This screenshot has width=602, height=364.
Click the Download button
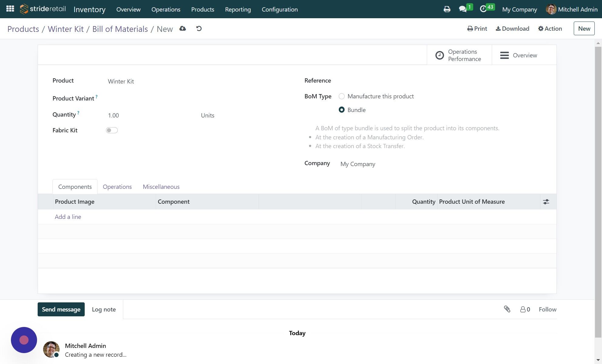click(512, 29)
